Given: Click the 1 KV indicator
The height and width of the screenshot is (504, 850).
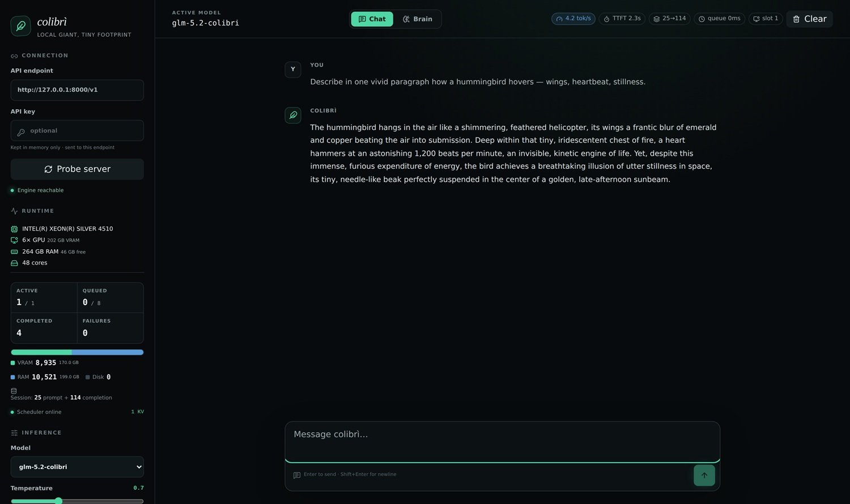Looking at the screenshot, I should point(138,412).
